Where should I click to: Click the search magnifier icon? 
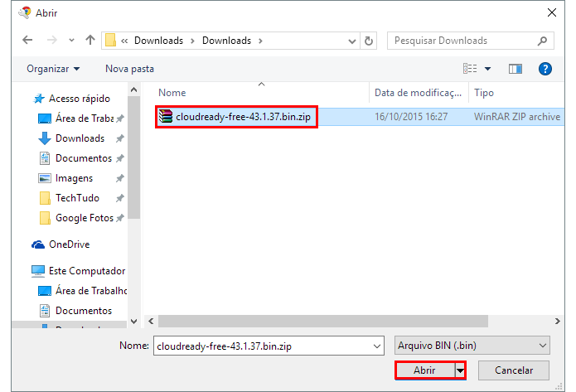pos(542,41)
